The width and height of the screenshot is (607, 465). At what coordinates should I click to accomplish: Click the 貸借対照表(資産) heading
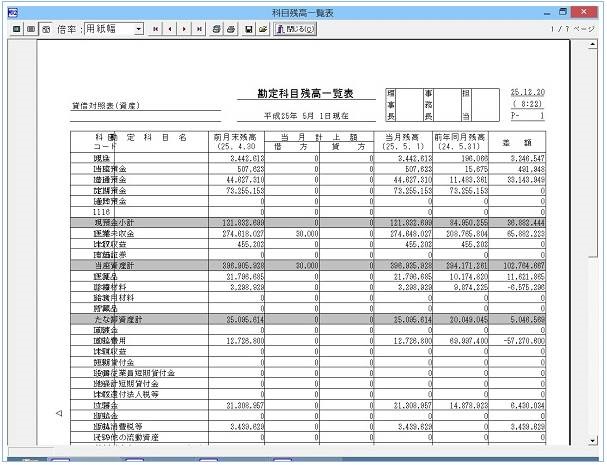point(106,105)
